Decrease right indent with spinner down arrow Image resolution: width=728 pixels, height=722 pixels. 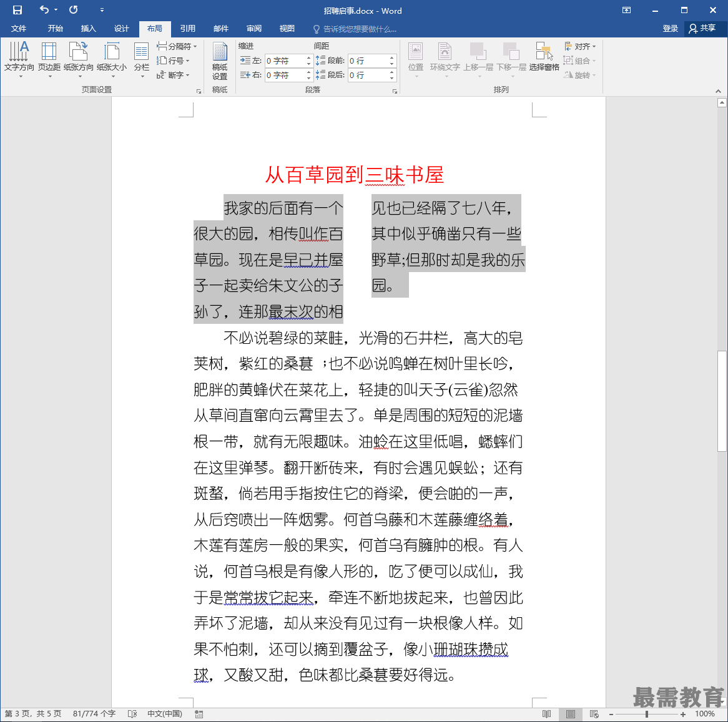coord(309,78)
